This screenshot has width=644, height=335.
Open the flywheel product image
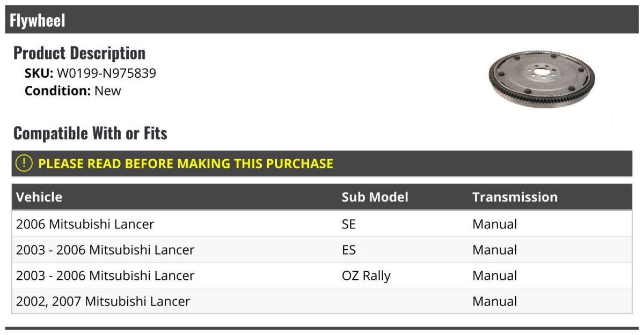(543, 79)
